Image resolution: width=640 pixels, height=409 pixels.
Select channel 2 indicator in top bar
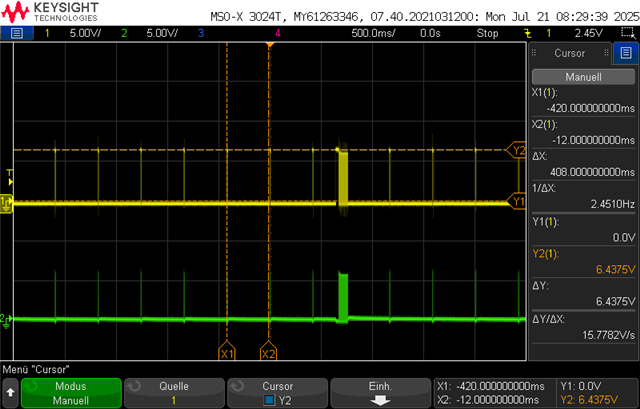tap(124, 33)
